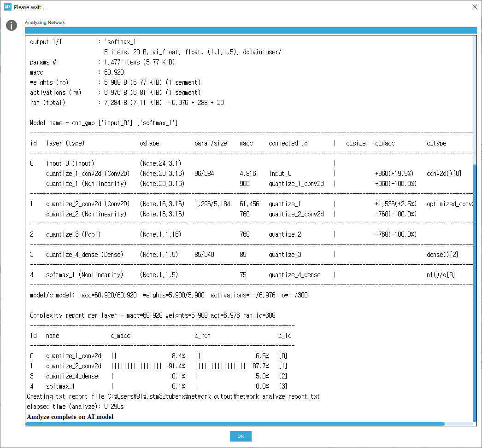Screen dimensions: 482x448
Task: Click the quantize_2_conv2d (Conv2D) layer row
Action: click(251, 204)
